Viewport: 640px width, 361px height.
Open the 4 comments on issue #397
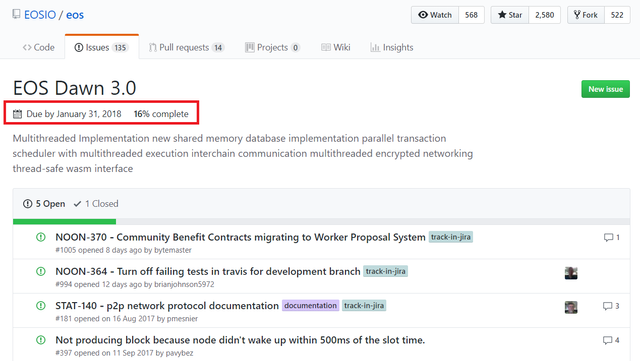[611, 340]
